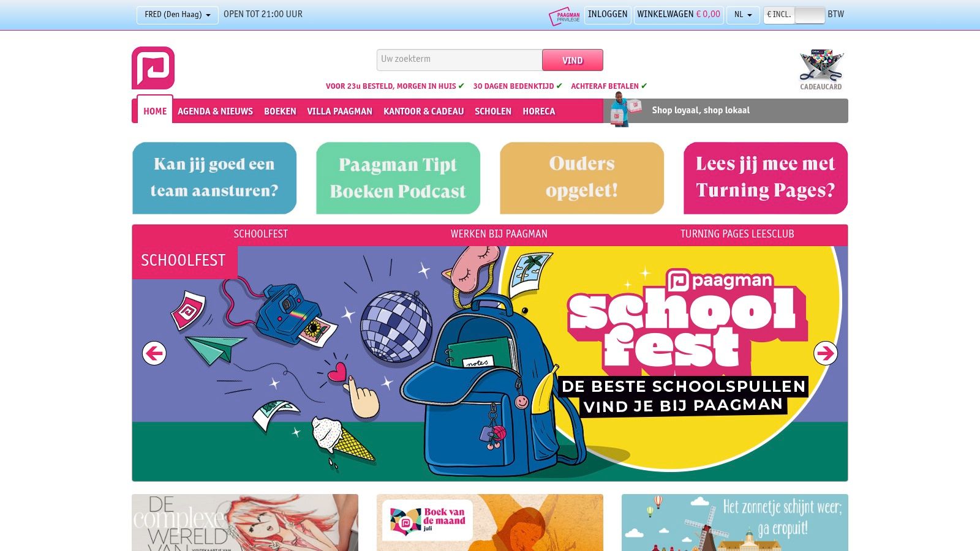
Task: Click the pink VIND search button
Action: point(573,60)
